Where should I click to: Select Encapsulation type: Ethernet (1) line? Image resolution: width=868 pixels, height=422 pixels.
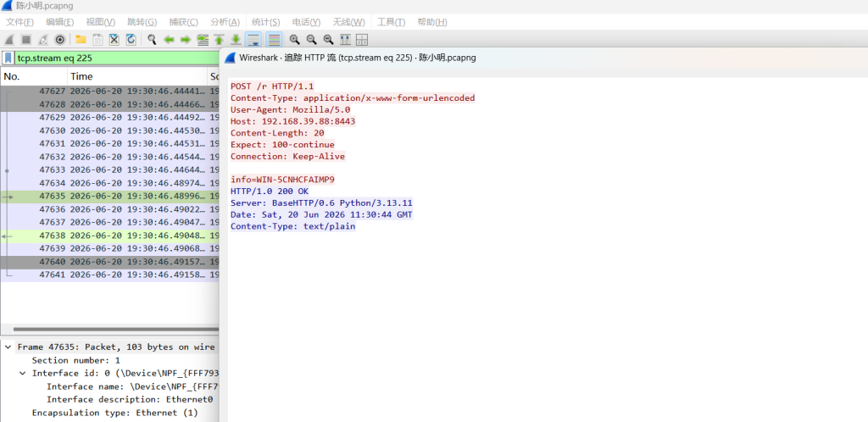114,413
